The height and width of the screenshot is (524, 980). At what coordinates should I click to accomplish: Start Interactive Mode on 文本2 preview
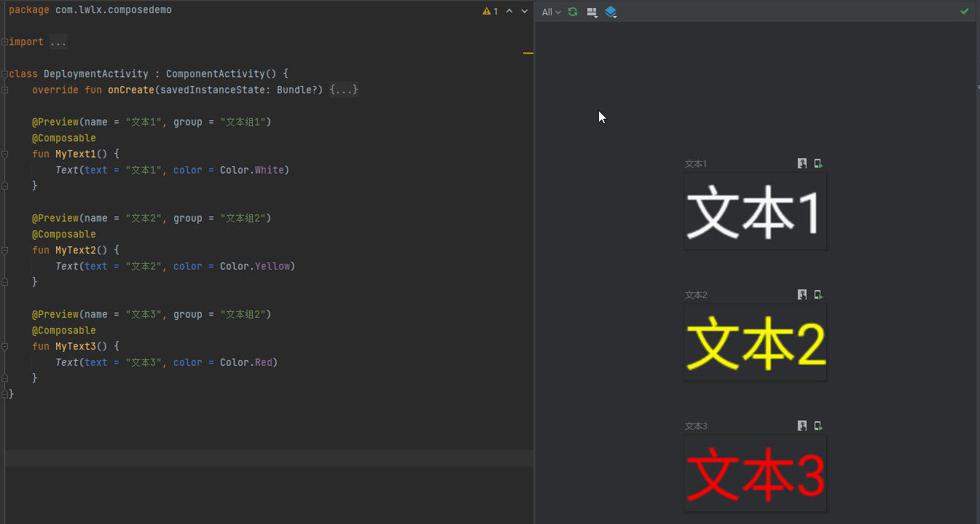(802, 294)
